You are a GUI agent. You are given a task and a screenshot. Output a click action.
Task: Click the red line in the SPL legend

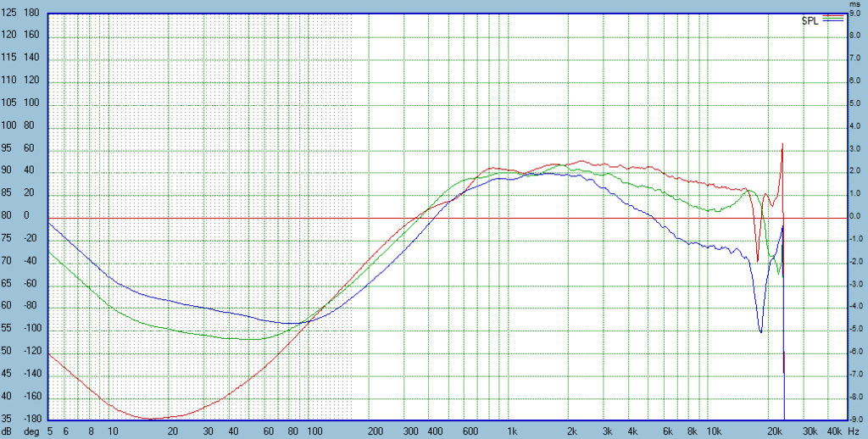pyautogui.click(x=832, y=15)
